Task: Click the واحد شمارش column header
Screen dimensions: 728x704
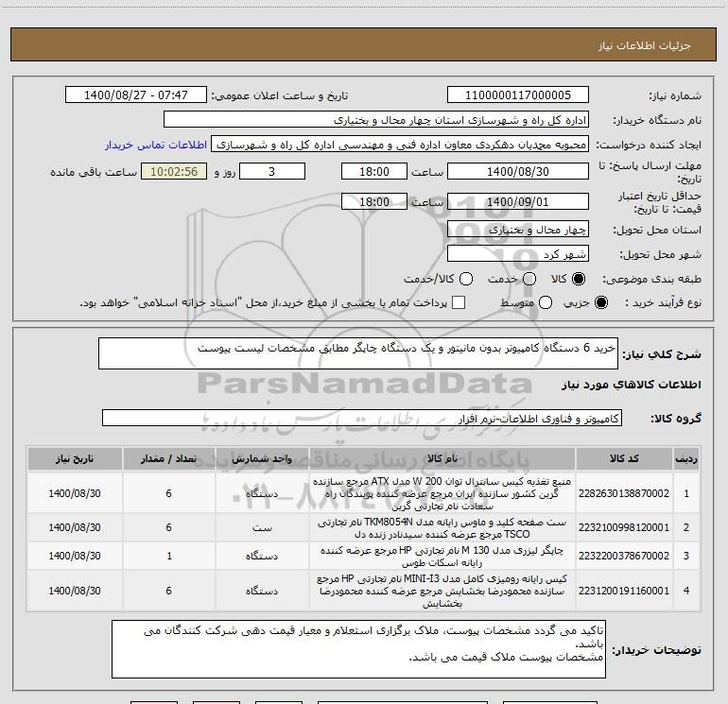Action: 262,458
